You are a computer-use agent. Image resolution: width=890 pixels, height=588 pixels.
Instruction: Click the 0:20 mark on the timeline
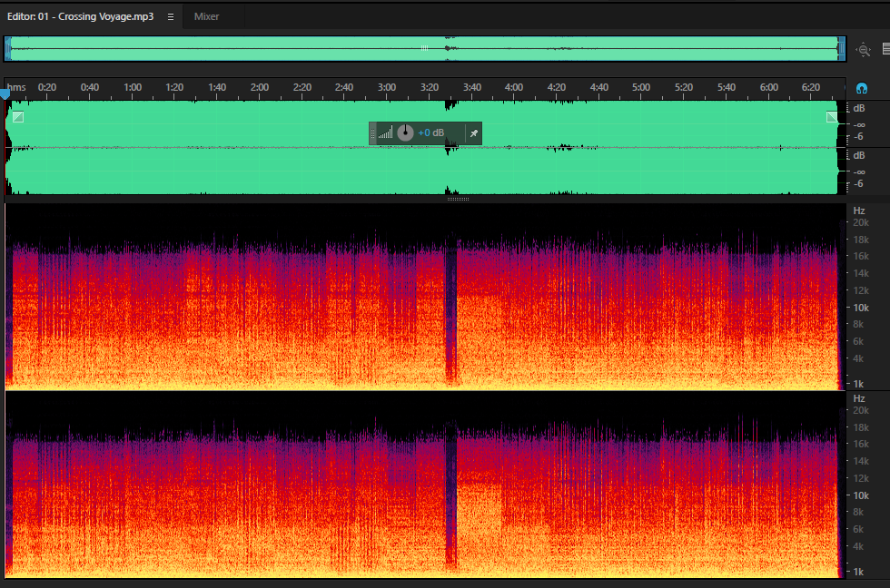[47, 87]
